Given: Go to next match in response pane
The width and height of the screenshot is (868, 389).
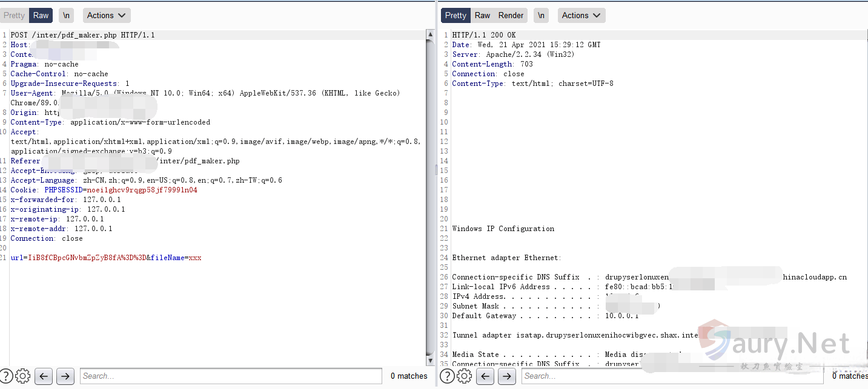Looking at the screenshot, I should pos(506,376).
